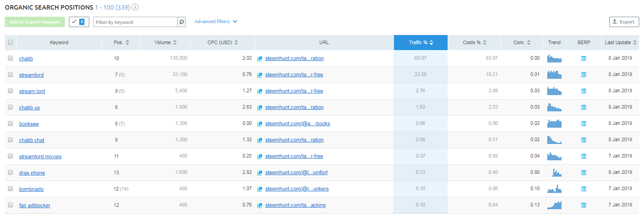
Task: Check the box for chatib chat keyword
Action: pyautogui.click(x=10, y=140)
